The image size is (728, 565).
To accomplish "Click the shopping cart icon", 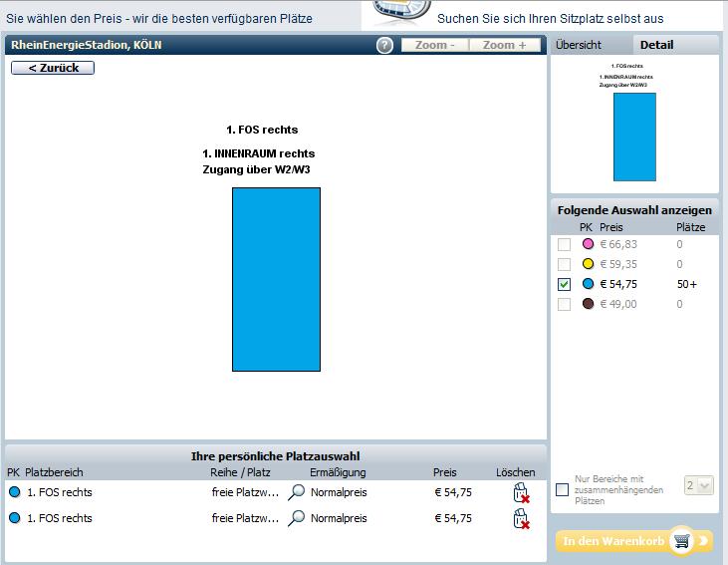I will [681, 541].
